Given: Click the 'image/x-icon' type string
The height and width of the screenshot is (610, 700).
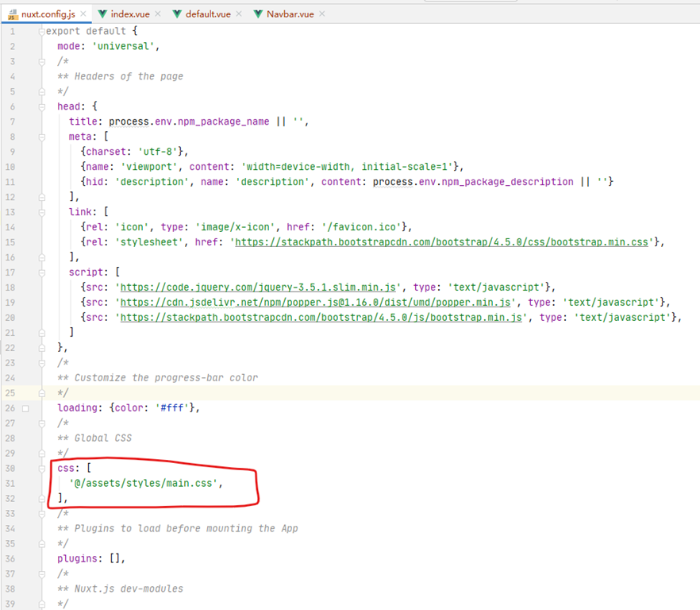Looking at the screenshot, I should (235, 227).
